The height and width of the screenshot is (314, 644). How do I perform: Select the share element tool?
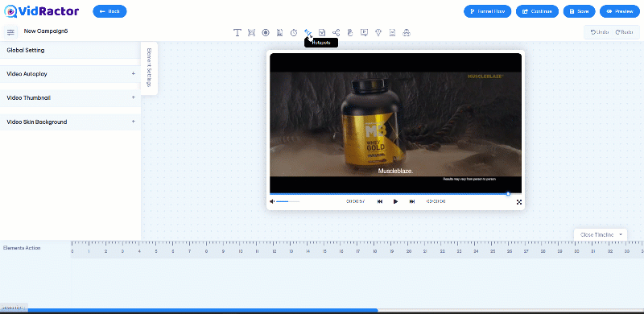[x=336, y=32]
